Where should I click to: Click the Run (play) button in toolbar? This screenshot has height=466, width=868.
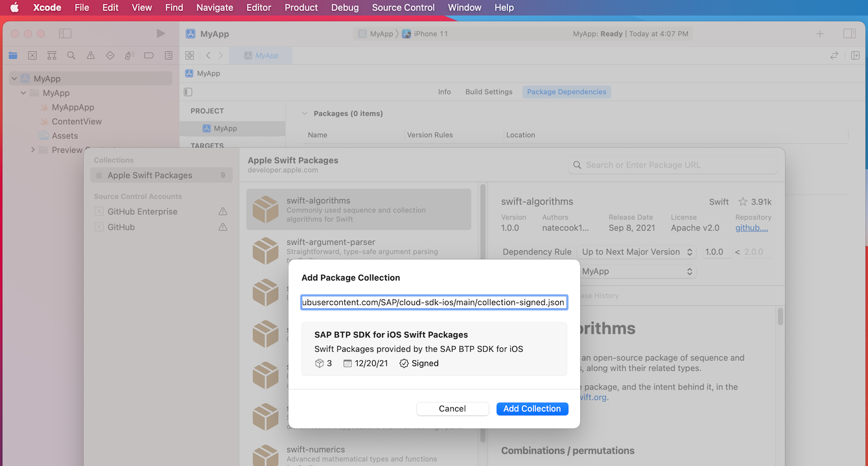tap(161, 34)
